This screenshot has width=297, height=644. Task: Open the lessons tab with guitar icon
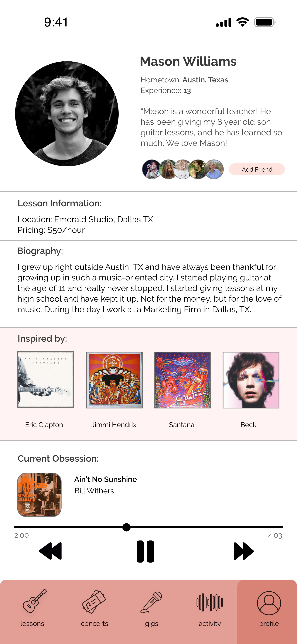34,601
